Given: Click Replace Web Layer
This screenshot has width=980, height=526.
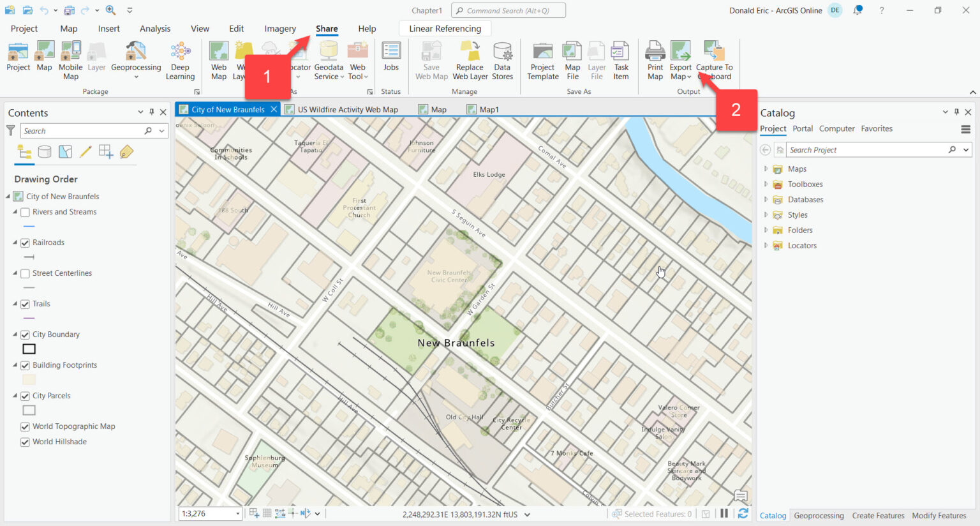Looking at the screenshot, I should pos(470,59).
